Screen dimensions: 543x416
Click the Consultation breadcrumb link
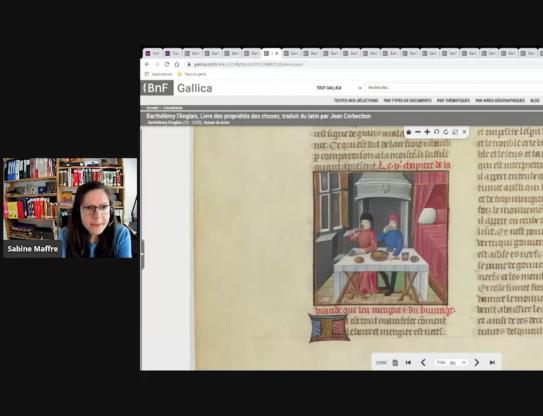point(173,108)
